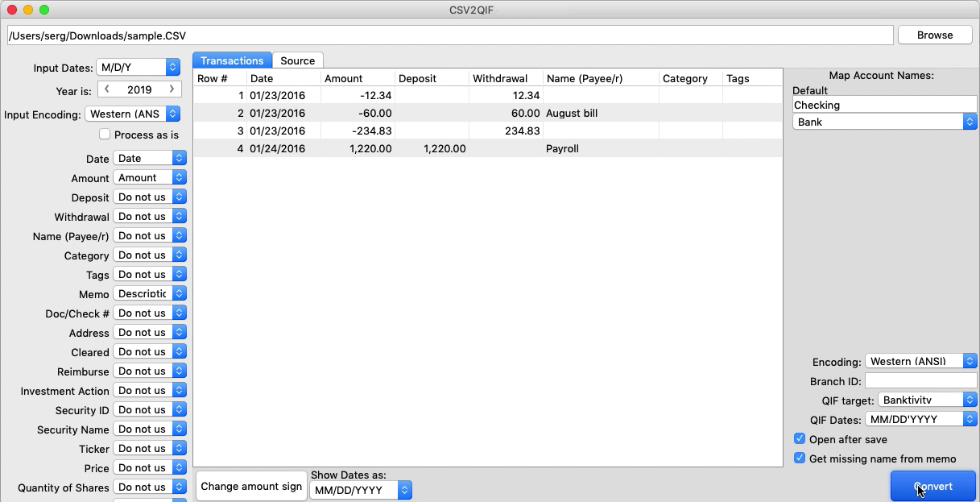Decrease year with left arrow
The height and width of the screenshot is (502, 980).
[x=107, y=89]
